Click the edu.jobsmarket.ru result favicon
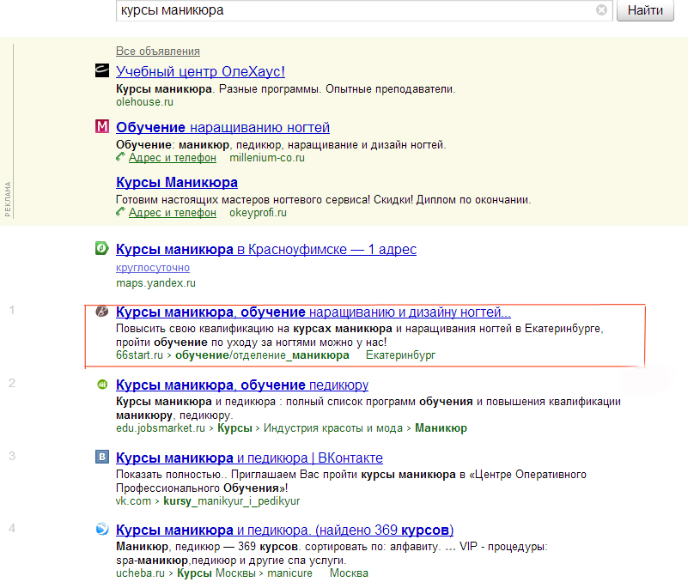This screenshot has width=700, height=588. [102, 385]
